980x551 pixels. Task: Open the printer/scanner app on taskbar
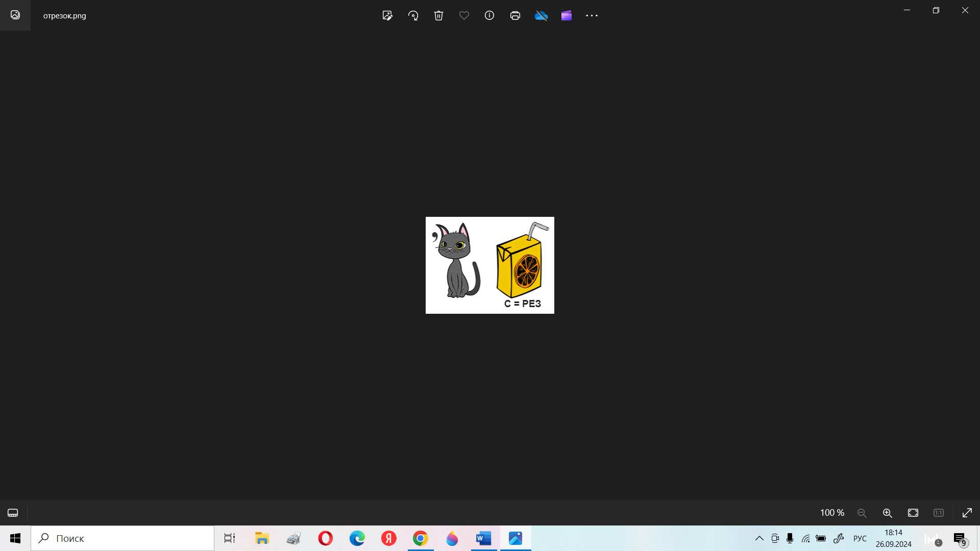293,538
